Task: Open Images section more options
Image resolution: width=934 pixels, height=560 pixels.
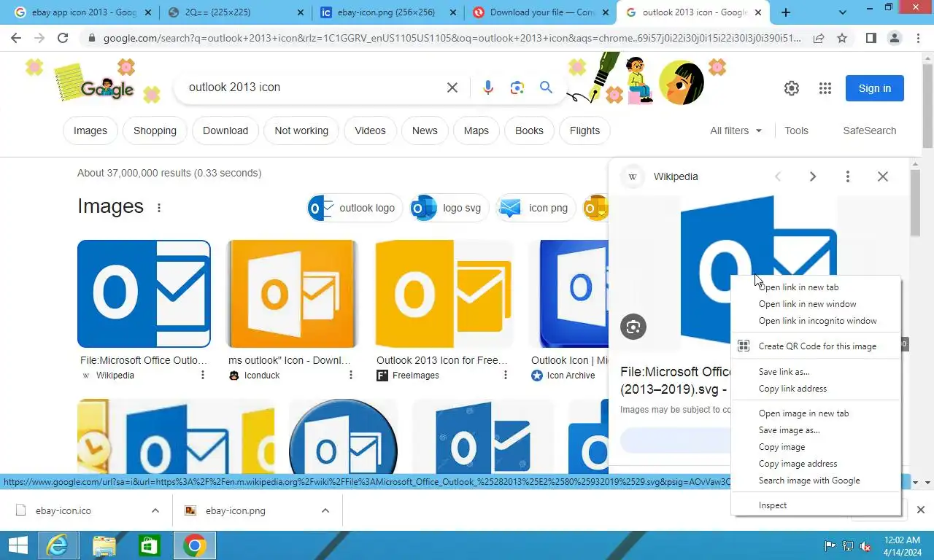Action: [x=159, y=208]
